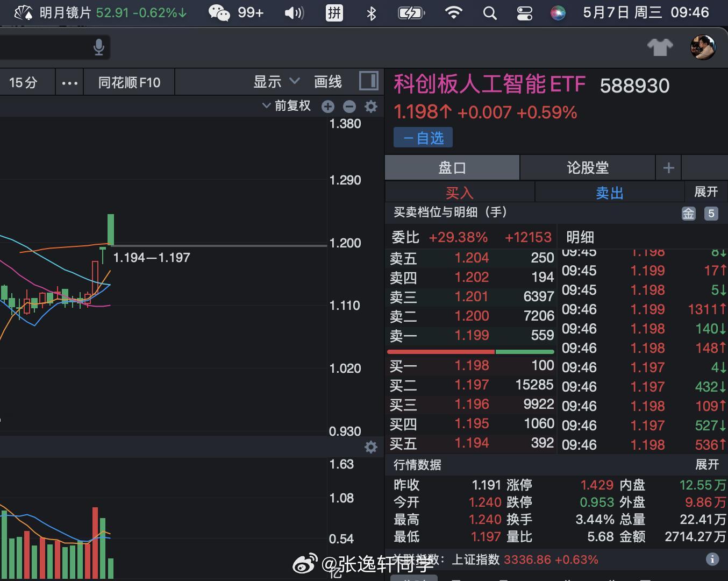Click the 买入 buy button

tap(460, 192)
